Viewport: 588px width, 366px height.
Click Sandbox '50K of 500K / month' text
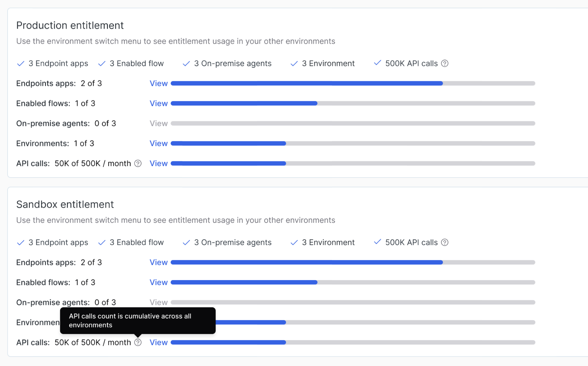point(93,342)
